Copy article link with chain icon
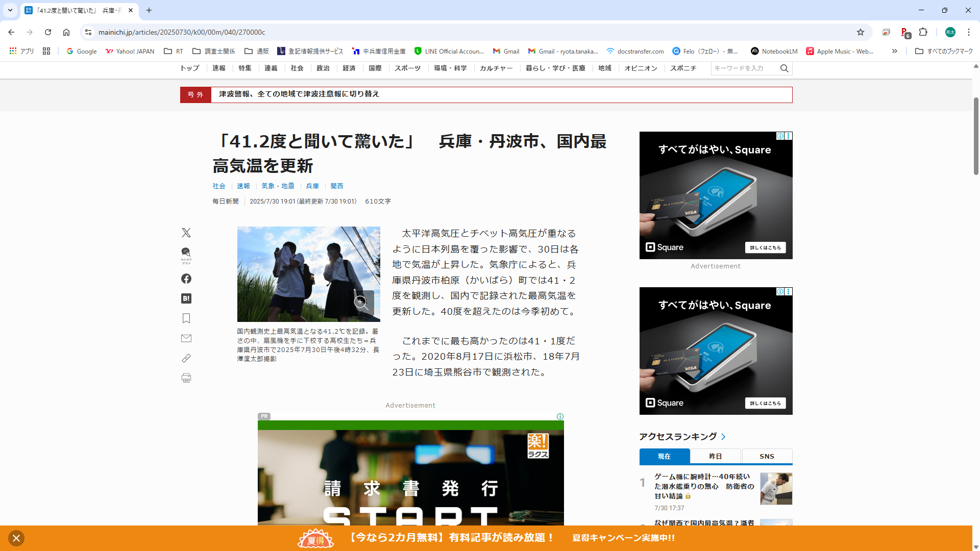Screen dimensions: 980x551 pos(186,358)
